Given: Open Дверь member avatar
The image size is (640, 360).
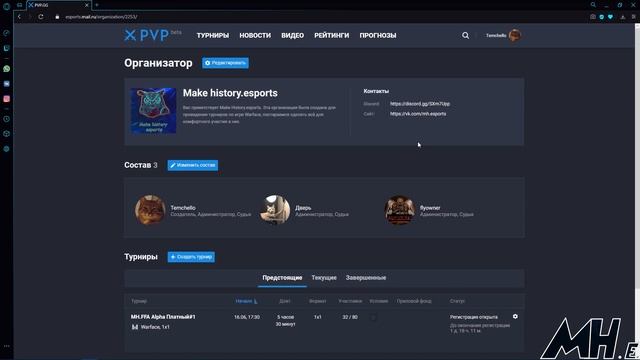Looking at the screenshot, I should tap(275, 210).
